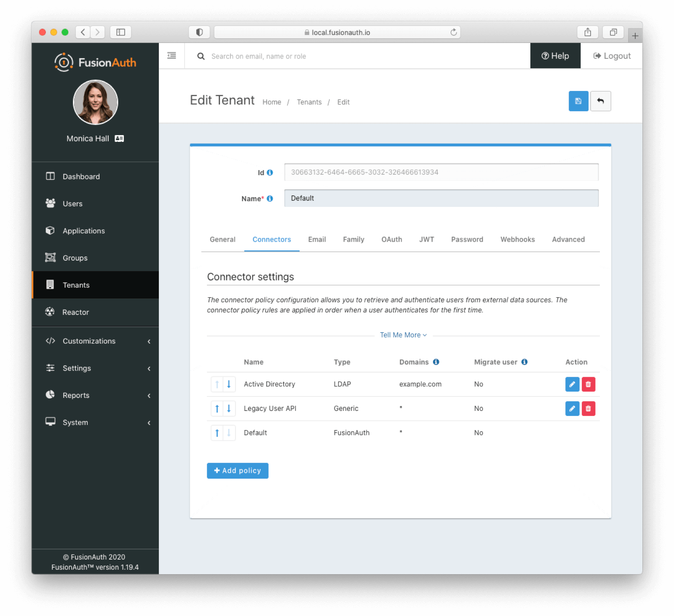Click the example.com domain cell
Viewport: 674px width, 616px height.
420,384
